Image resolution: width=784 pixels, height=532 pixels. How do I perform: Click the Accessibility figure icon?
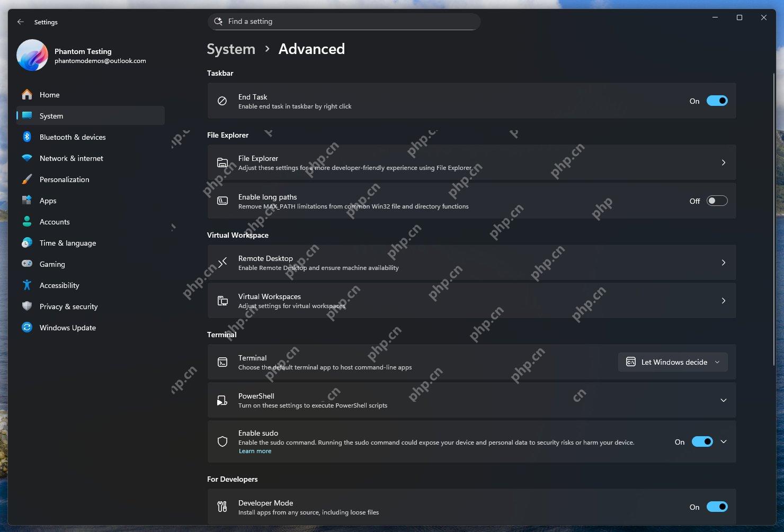pos(27,285)
